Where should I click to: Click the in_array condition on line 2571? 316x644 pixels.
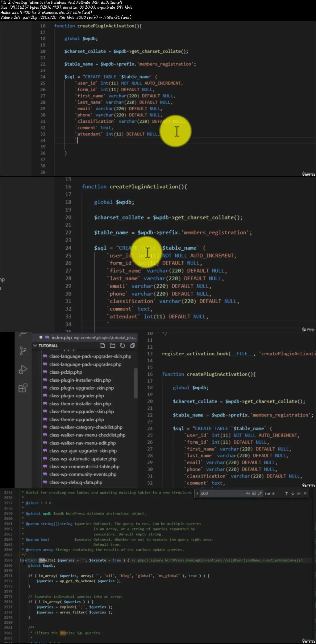[119, 576]
